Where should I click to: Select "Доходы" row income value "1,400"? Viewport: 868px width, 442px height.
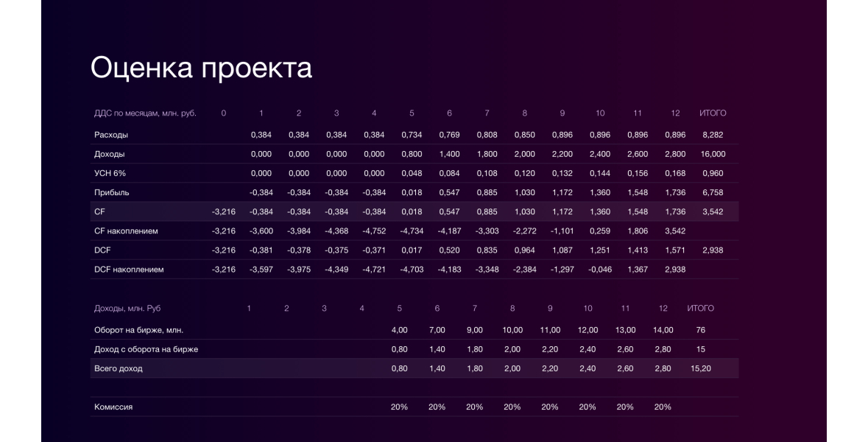click(x=449, y=154)
